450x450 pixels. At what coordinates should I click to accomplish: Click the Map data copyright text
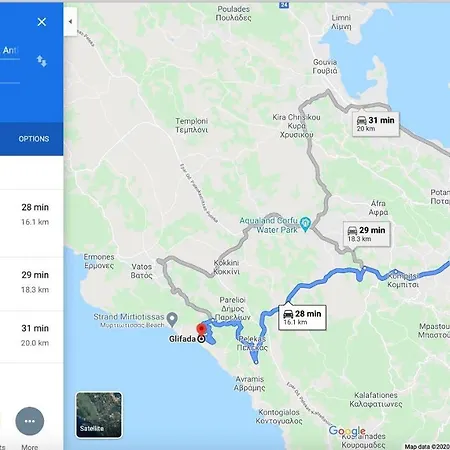tap(427, 446)
